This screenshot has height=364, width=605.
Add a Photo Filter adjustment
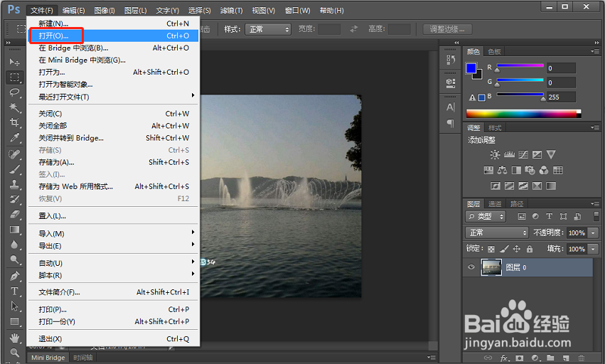530,170
